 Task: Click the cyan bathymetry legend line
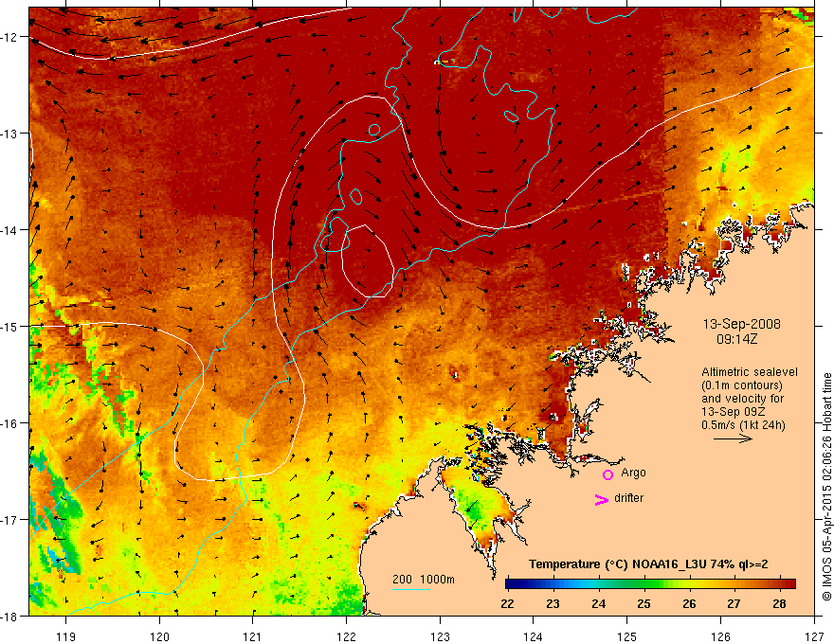(x=411, y=589)
